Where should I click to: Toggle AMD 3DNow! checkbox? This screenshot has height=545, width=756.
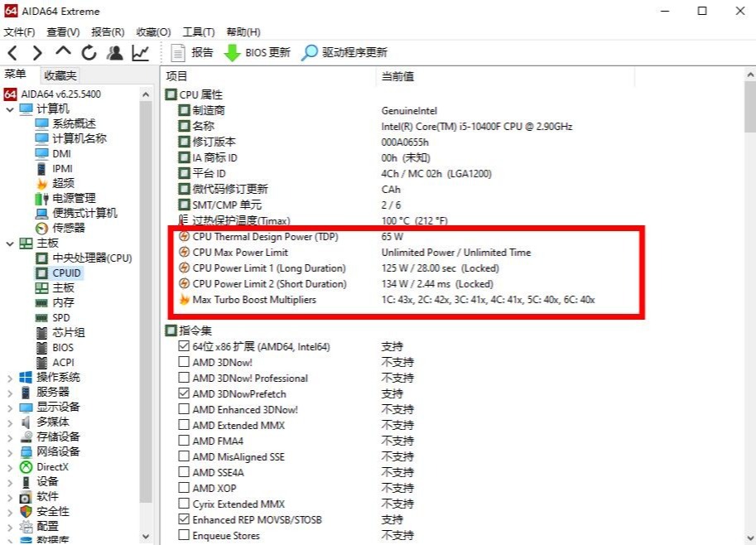click(x=184, y=362)
